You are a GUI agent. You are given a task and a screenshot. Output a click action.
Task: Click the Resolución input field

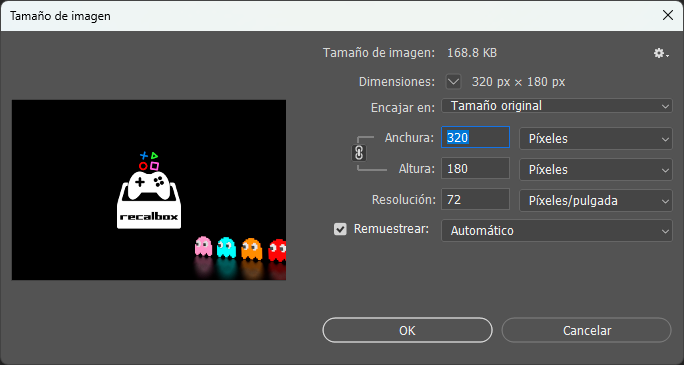[475, 199]
